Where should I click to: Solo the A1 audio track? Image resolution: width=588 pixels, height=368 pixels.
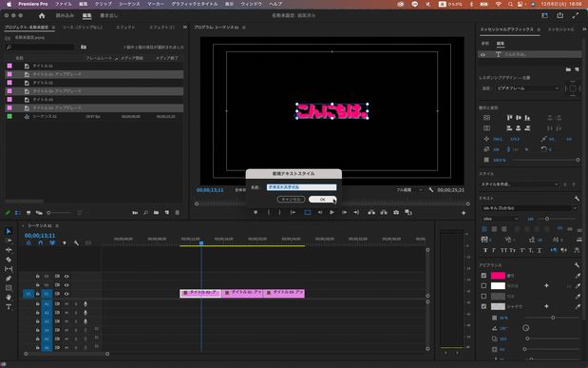76,303
